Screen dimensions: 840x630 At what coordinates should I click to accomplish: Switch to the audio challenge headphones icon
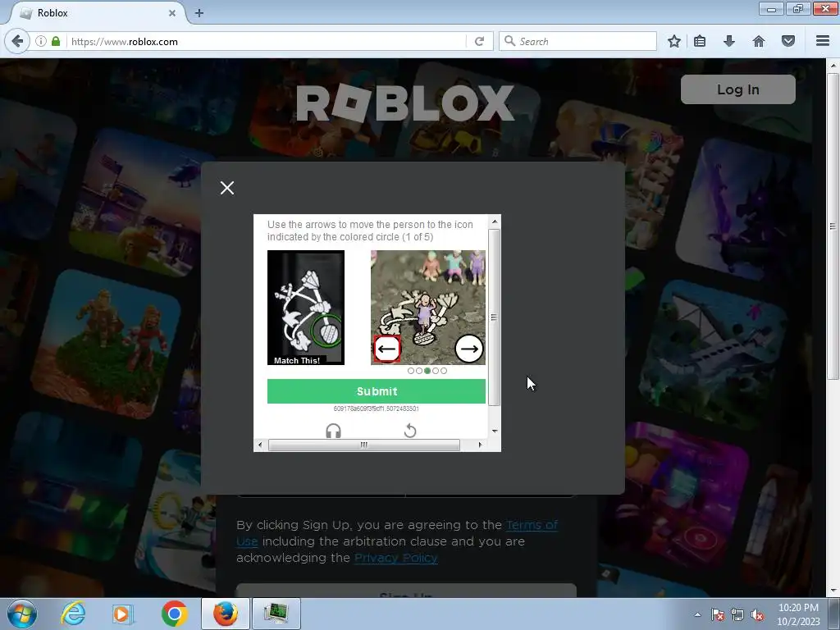coord(333,431)
